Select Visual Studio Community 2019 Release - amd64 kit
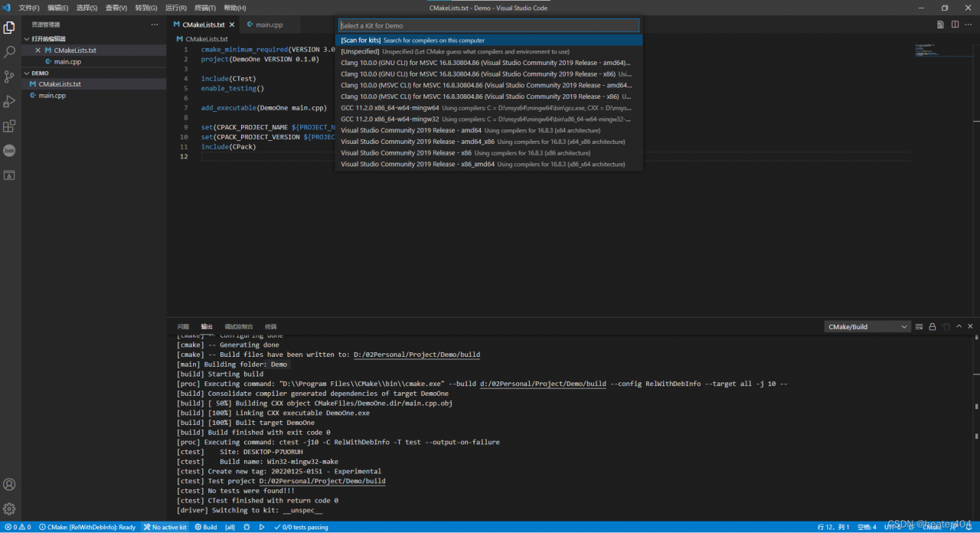 click(488, 130)
